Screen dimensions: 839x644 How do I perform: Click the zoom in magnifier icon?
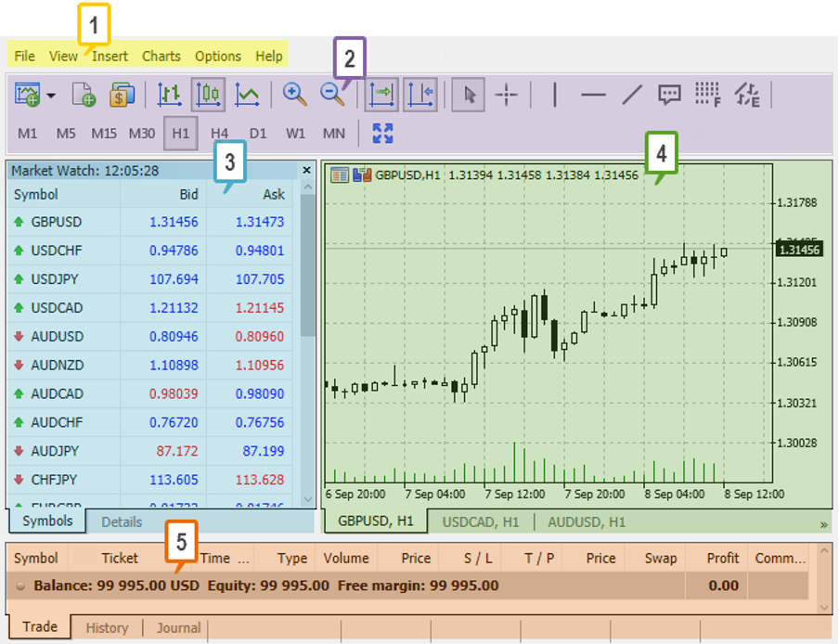point(295,95)
